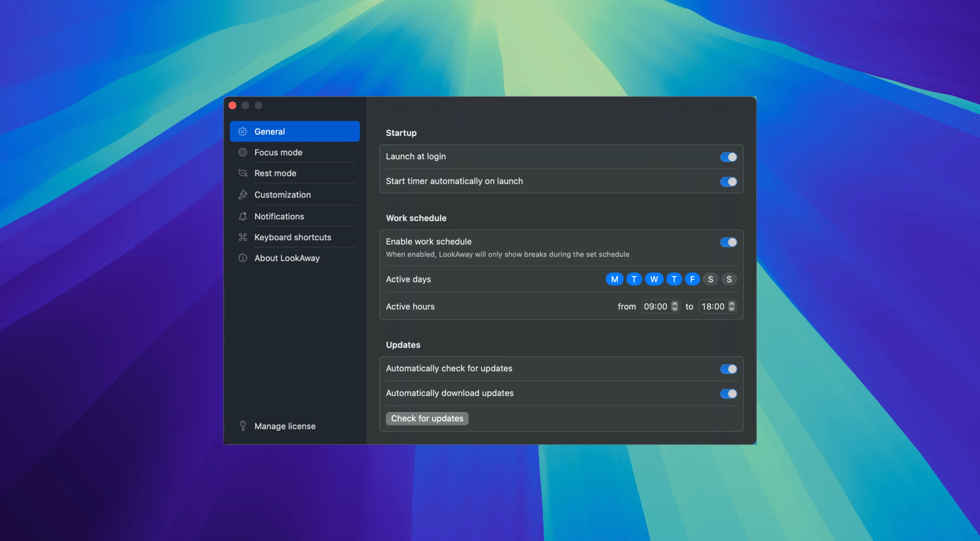Switch to the Keyboard shortcuts section

(x=293, y=237)
